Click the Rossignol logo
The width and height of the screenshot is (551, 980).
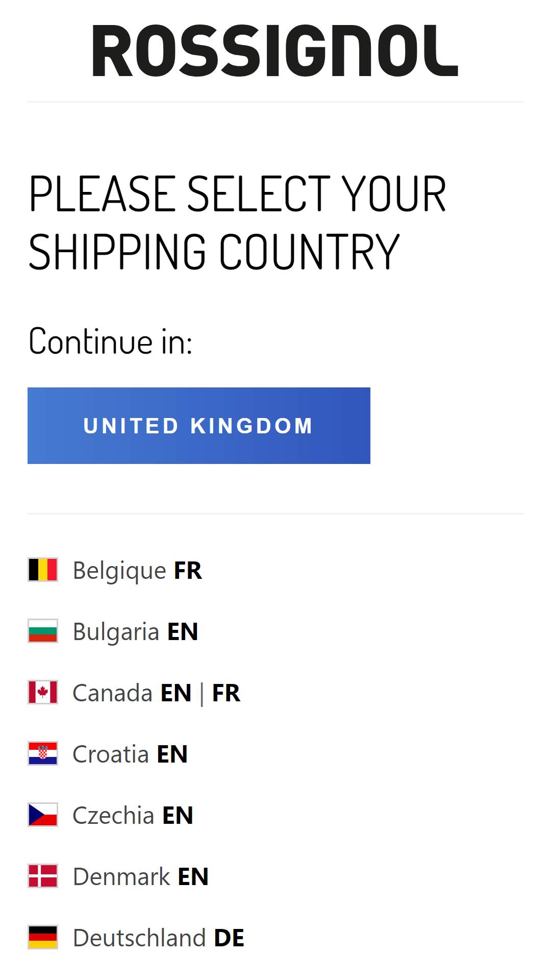click(x=275, y=51)
